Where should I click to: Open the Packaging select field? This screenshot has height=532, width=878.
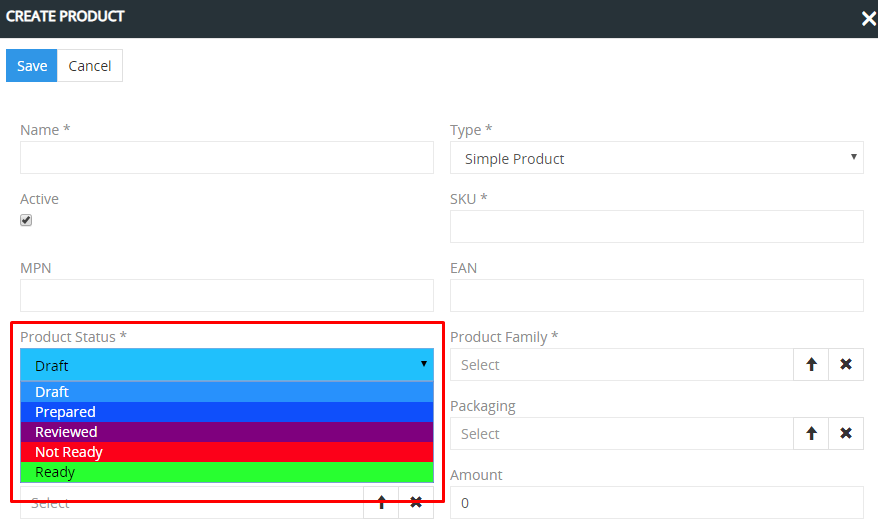(621, 434)
